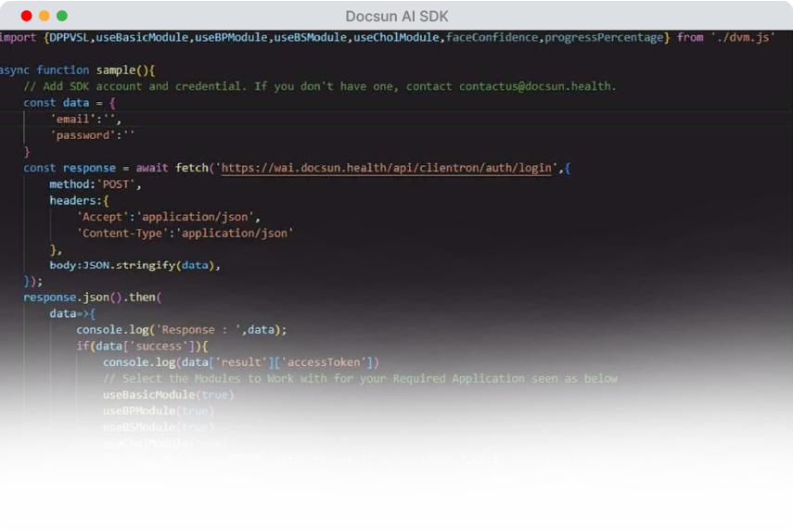Viewport: 793px width, 532px height.
Task: Click useBasicModule in the import line
Action: pyautogui.click(x=142, y=37)
